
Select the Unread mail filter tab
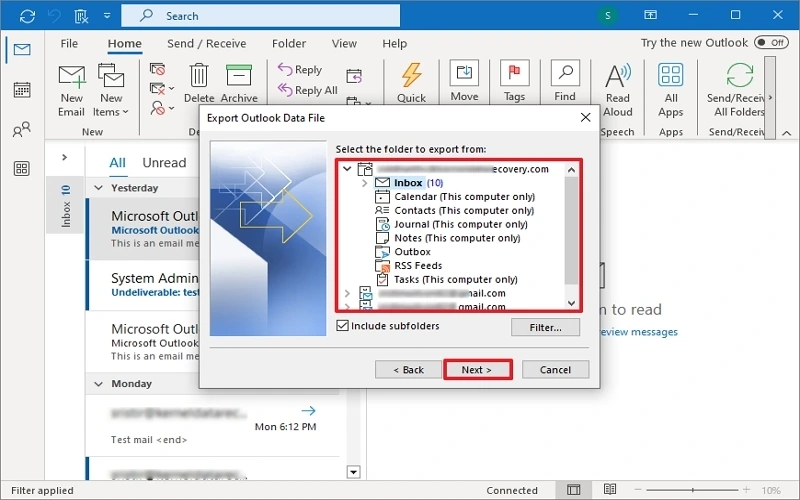tap(164, 163)
